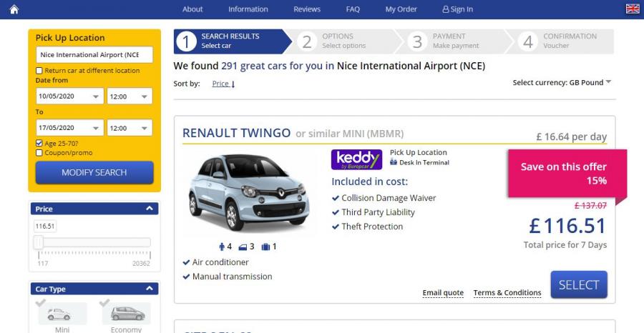This screenshot has height=333, width=644.
Task: Click the Pick Up Location input field
Action: click(94, 54)
